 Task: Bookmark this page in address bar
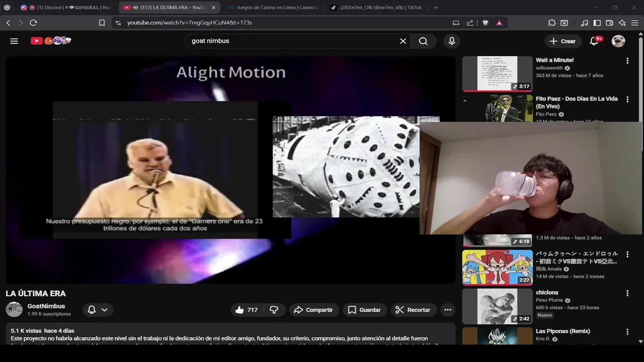click(x=102, y=23)
